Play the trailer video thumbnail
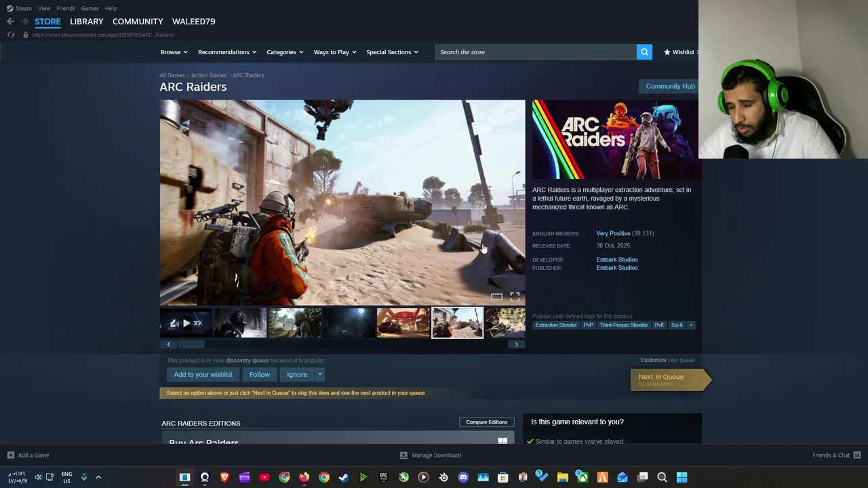 pyautogui.click(x=186, y=323)
